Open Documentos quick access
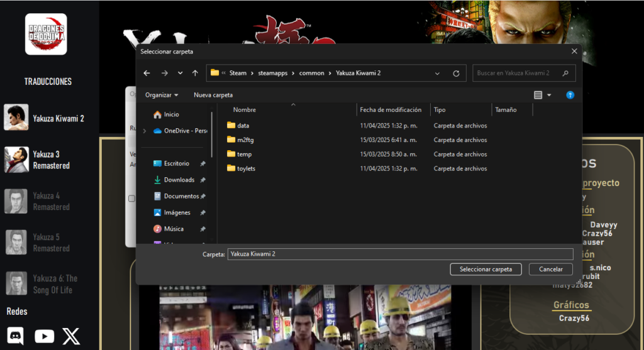 (176, 196)
